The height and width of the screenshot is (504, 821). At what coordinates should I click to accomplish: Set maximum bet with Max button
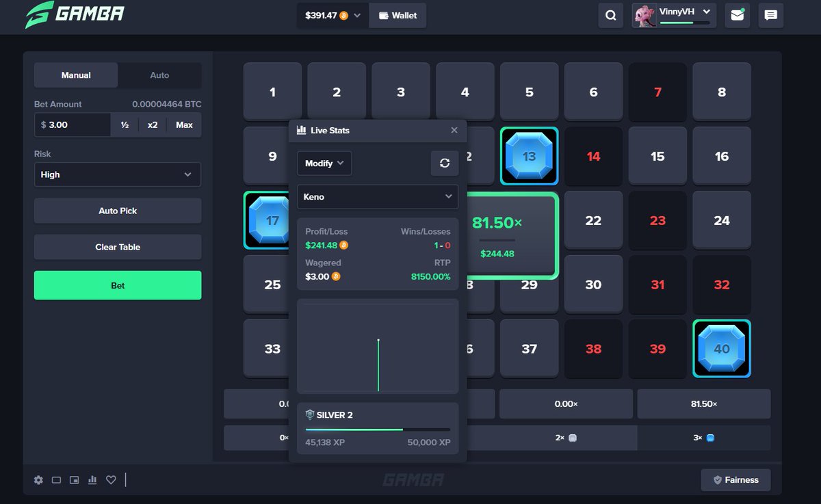[x=184, y=125]
